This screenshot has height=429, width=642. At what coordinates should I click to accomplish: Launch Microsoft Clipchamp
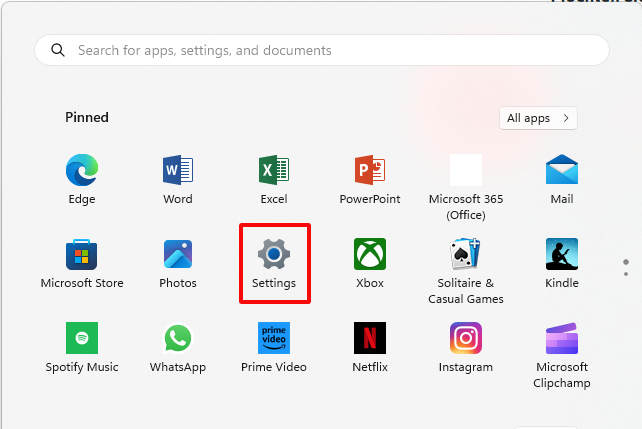click(x=562, y=339)
